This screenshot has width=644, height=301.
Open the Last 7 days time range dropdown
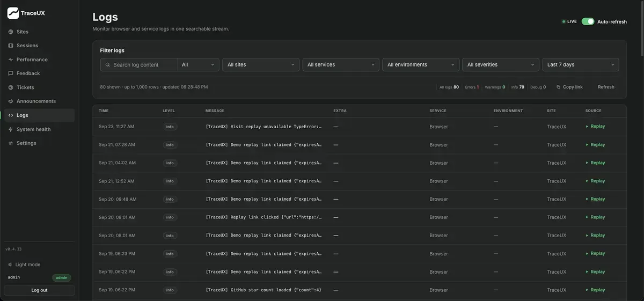click(581, 65)
